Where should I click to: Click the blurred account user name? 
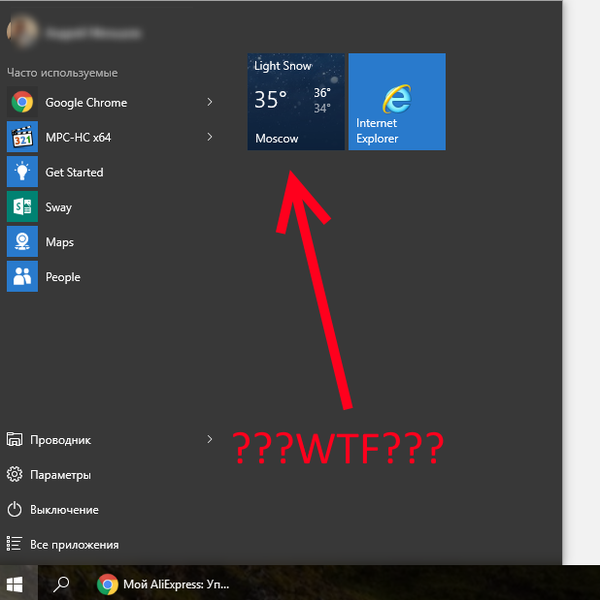pyautogui.click(x=93, y=33)
